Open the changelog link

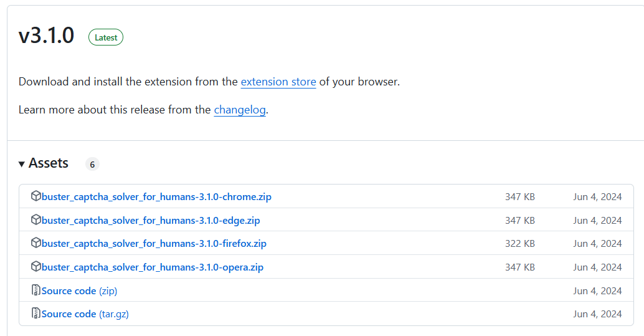tap(240, 110)
